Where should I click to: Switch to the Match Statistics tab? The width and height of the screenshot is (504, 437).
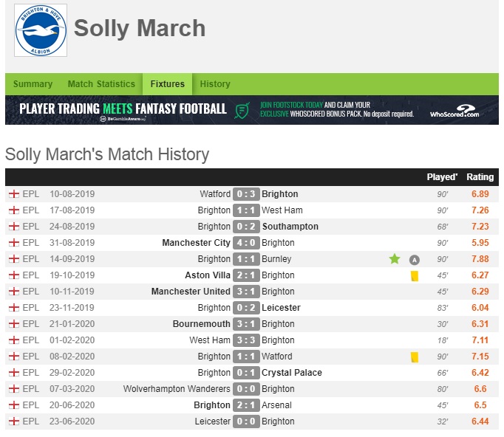point(101,84)
